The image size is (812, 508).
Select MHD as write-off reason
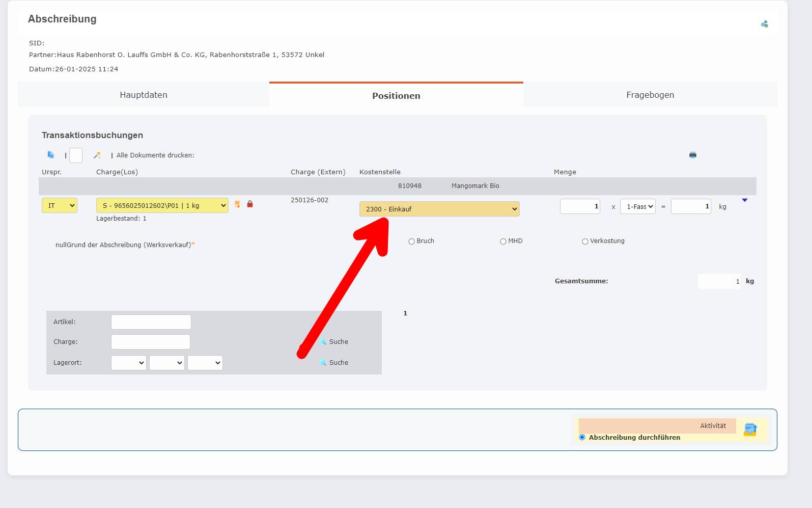[x=503, y=242]
